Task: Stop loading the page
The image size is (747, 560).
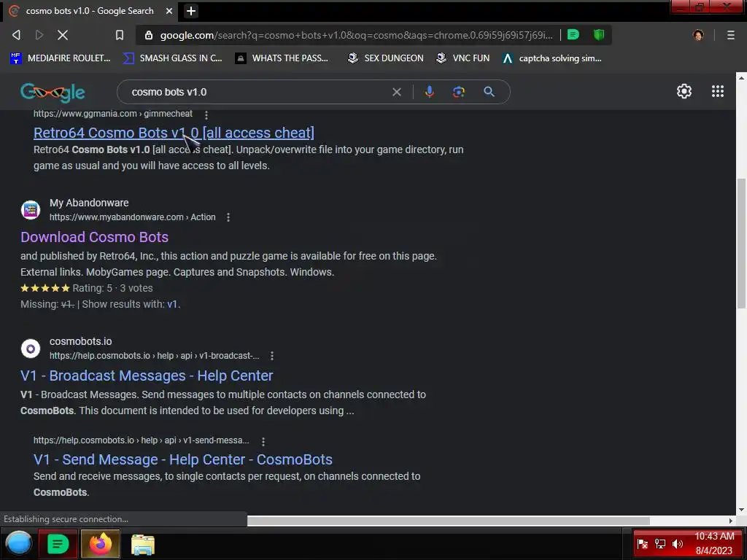Action: pos(63,35)
